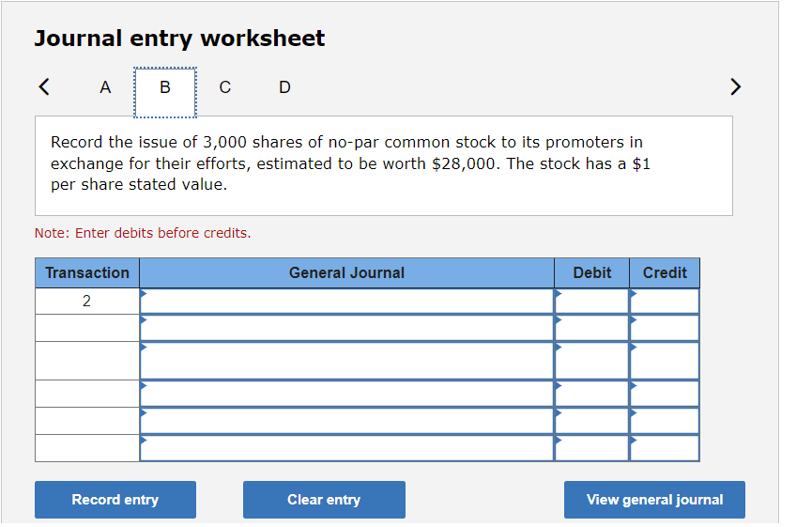
Task: Click Debit cell in transaction 2 row
Action: 591,301
